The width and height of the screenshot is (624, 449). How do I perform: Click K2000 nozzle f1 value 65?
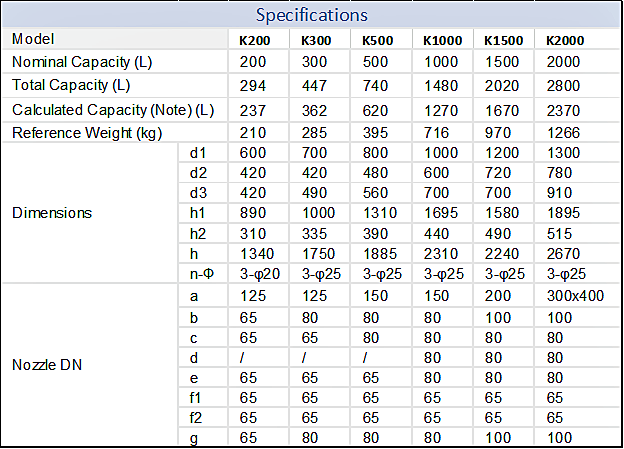[x=555, y=398]
